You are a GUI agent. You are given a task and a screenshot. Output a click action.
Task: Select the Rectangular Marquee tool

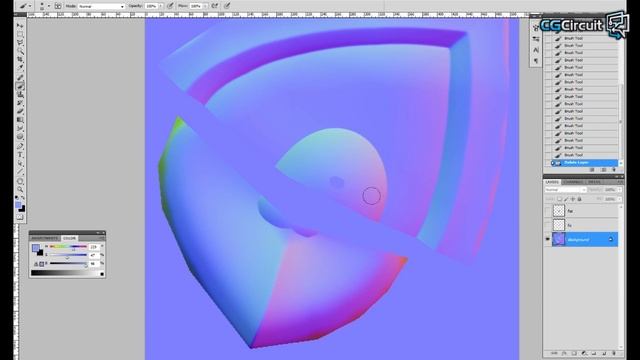(20, 34)
